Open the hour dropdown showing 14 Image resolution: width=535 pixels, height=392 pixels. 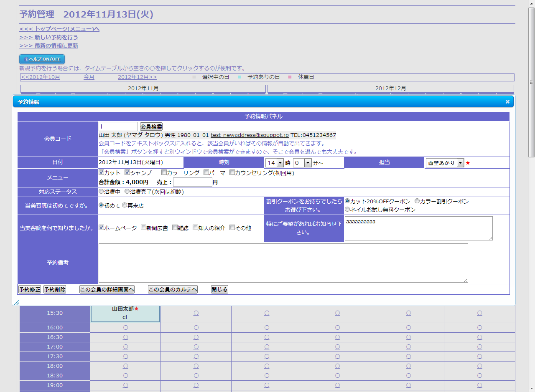[x=275, y=163]
